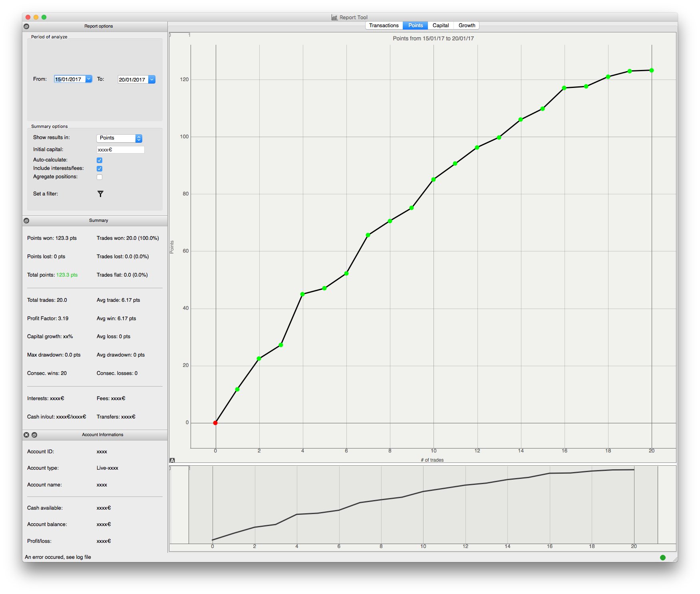The width and height of the screenshot is (700, 594).
Task: Detach the Report options panel
Action: [x=26, y=26]
